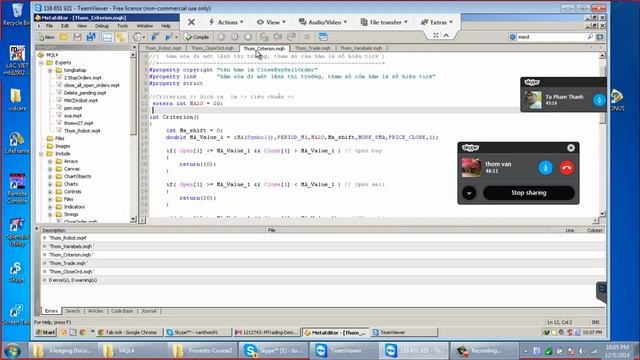Image resolution: width=640 pixels, height=360 pixels.
Task: Switch to Thom_Robot.mqh editor tab
Action: [163, 48]
